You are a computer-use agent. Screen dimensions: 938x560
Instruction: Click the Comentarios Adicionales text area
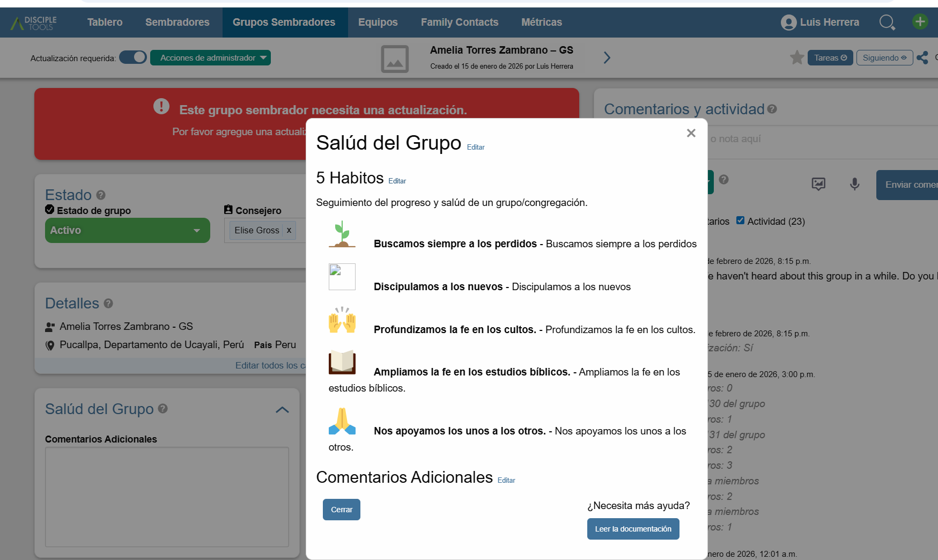coord(167,497)
